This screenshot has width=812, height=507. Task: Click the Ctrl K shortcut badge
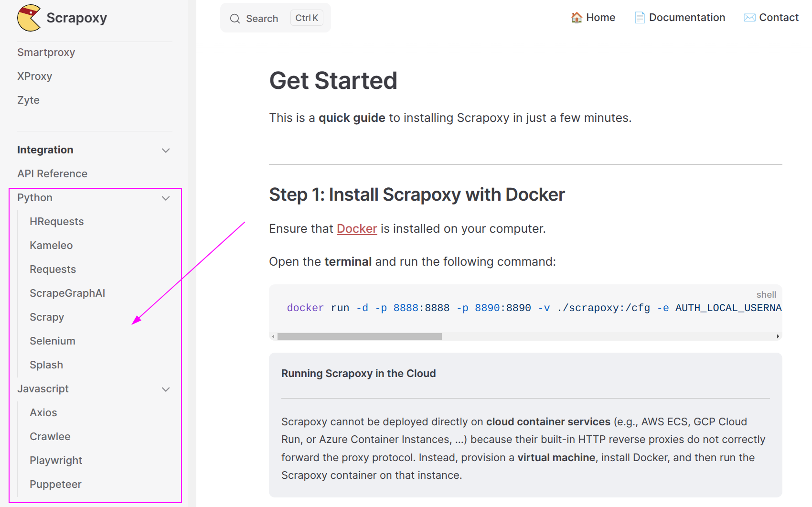pyautogui.click(x=307, y=18)
